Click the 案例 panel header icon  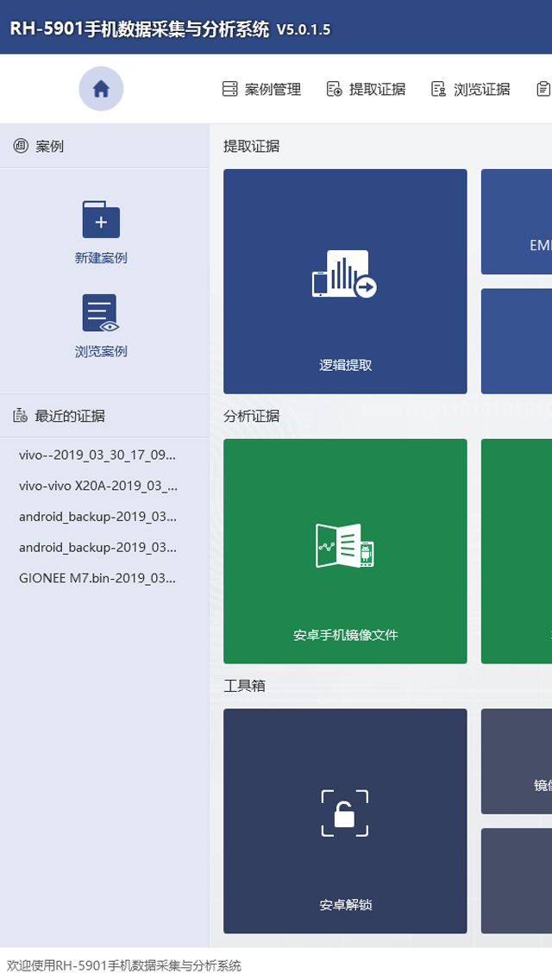[x=21, y=147]
